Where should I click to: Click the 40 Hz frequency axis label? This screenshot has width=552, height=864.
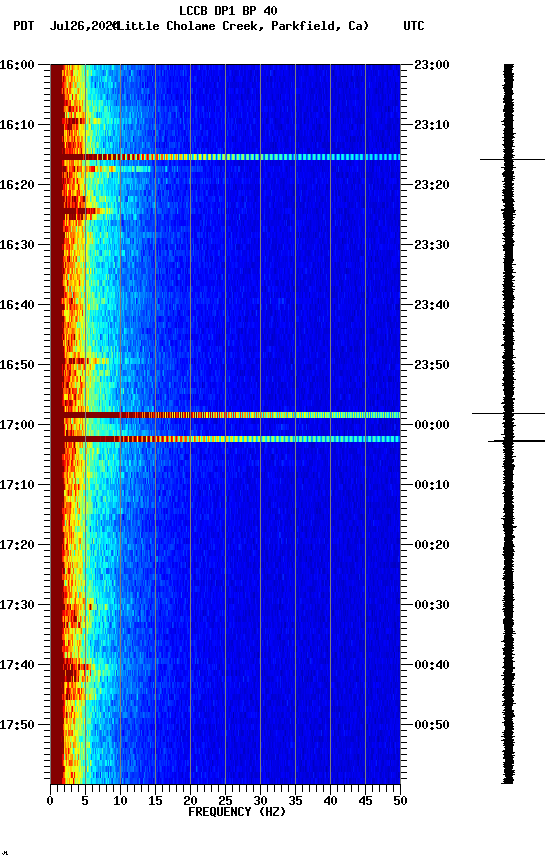click(x=330, y=801)
